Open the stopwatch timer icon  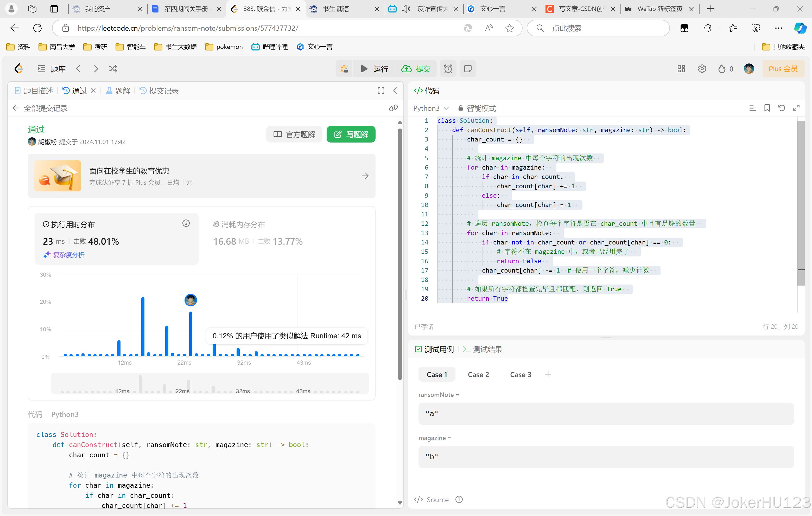(x=448, y=69)
